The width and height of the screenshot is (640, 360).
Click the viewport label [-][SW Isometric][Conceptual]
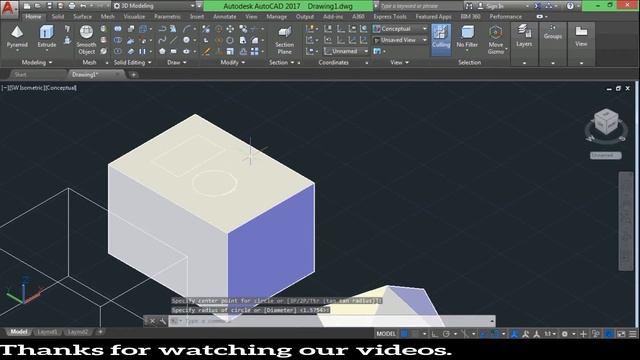[39, 88]
